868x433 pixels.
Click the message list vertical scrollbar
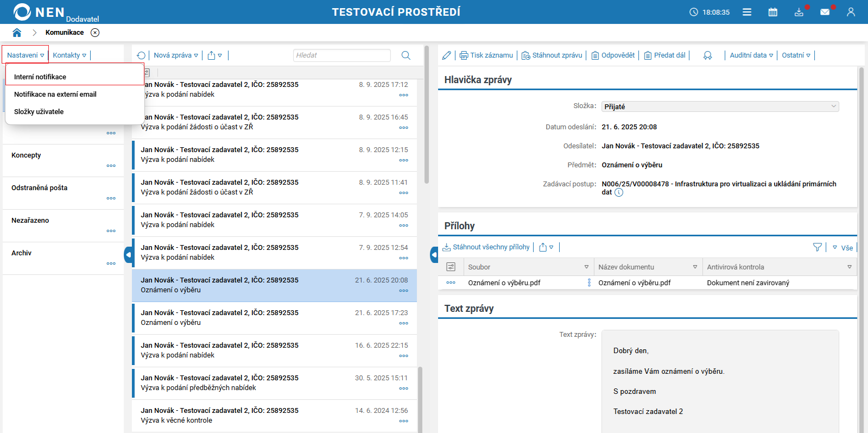coord(427,115)
